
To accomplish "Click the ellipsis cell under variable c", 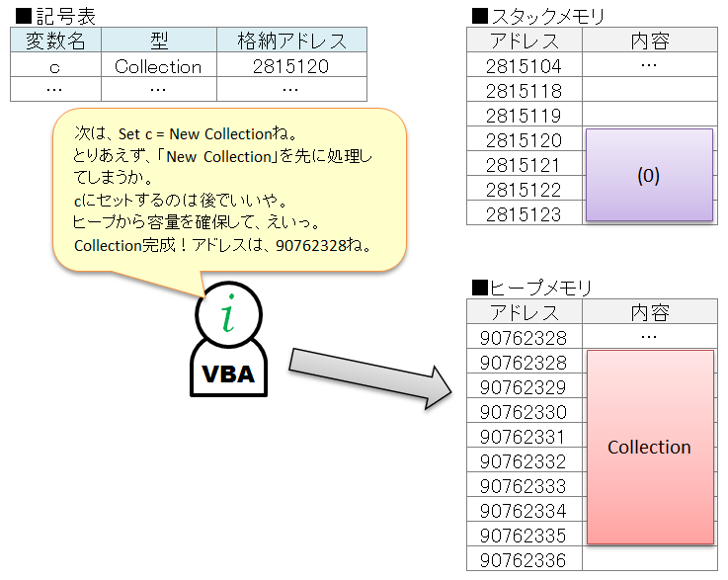I will [x=55, y=89].
